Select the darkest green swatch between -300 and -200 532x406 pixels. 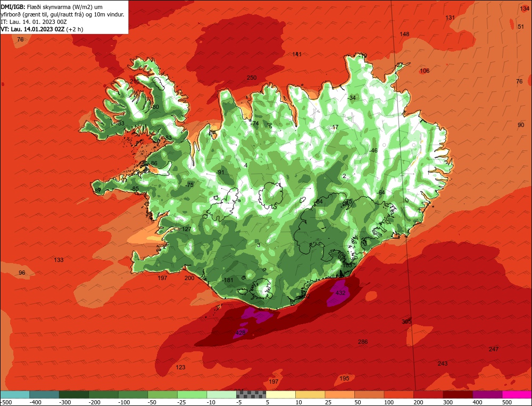74,394
